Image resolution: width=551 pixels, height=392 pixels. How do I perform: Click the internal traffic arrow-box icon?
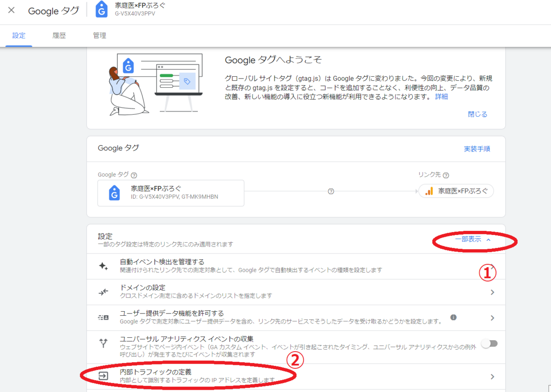tap(103, 376)
